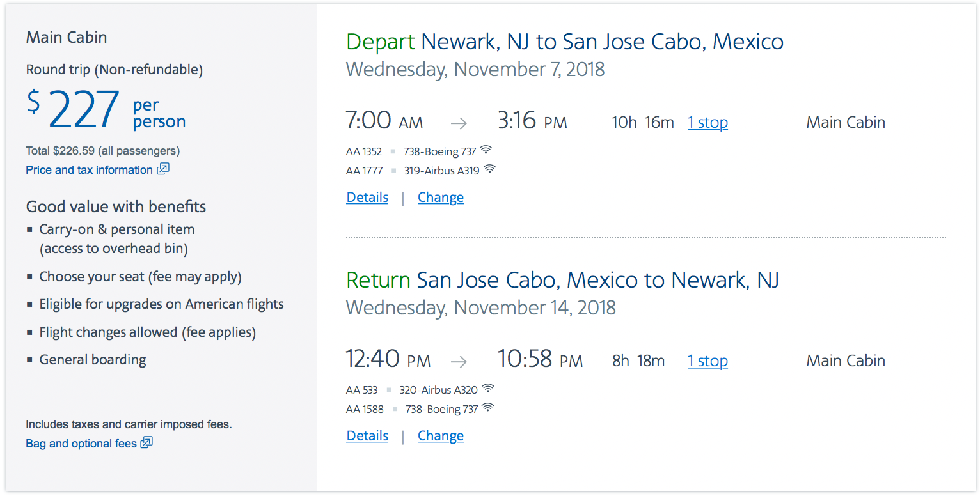Click Wi-Fi icon next to 738-Boeing 737 on AA 1588
The height and width of the screenshot is (496, 980).
[x=488, y=407]
